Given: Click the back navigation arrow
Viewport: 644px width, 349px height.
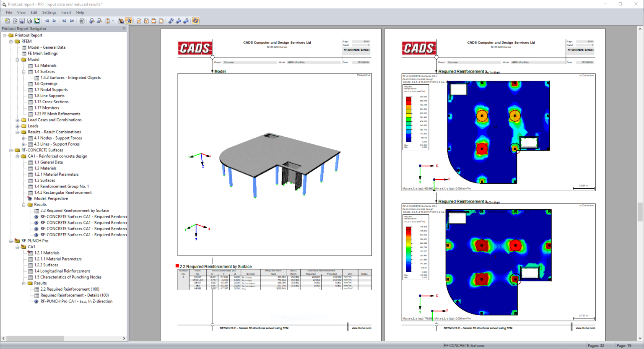Looking at the screenshot, I should click(47, 20).
